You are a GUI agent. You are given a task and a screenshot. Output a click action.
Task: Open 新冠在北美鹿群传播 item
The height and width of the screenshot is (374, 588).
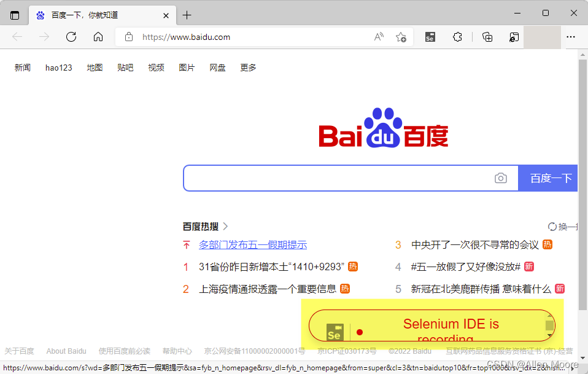point(481,289)
